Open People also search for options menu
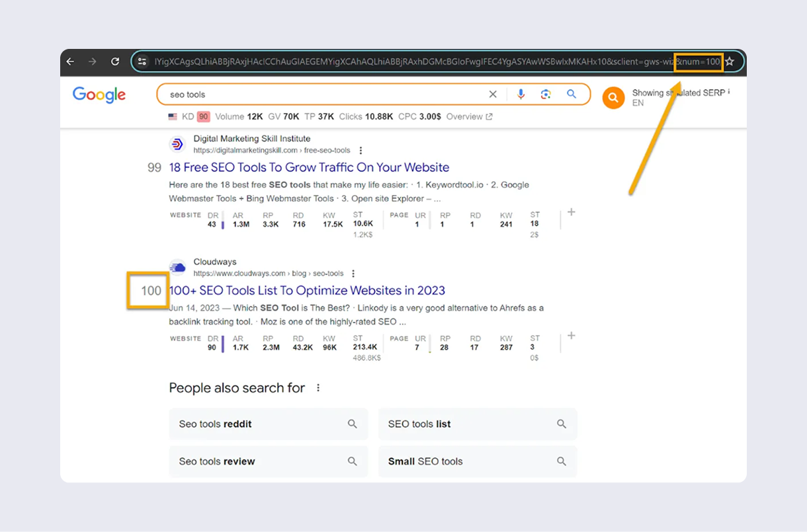Viewport: 807px width, 532px height. click(x=318, y=388)
